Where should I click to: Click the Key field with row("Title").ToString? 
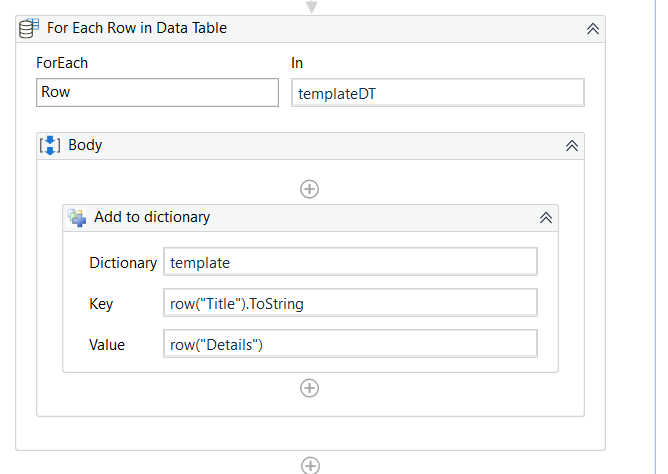tap(350, 303)
